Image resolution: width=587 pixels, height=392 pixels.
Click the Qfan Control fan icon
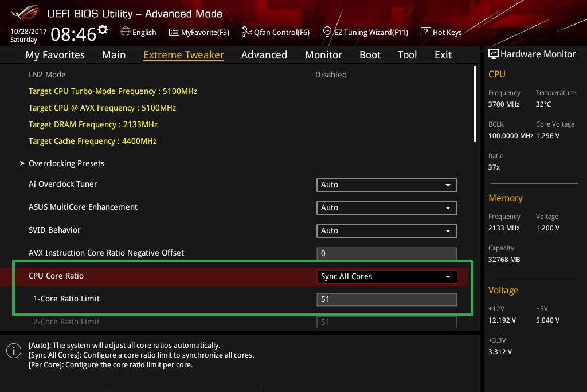pos(246,32)
